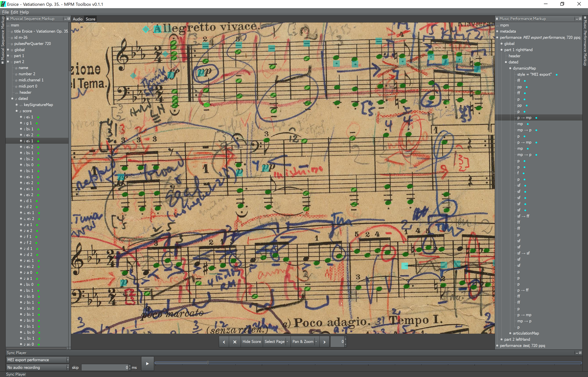Screen dimensions: 588x377
Task: Click the skip milliseconds input field
Action: coord(105,367)
